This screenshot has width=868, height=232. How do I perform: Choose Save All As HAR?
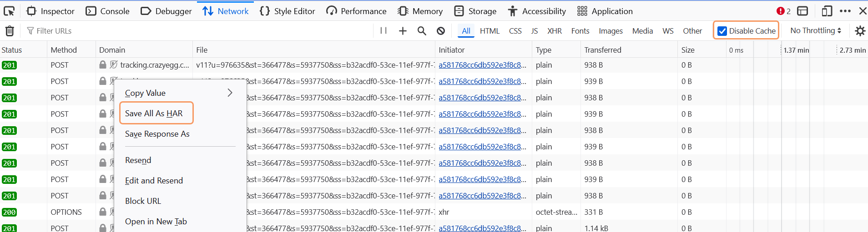pos(154,114)
